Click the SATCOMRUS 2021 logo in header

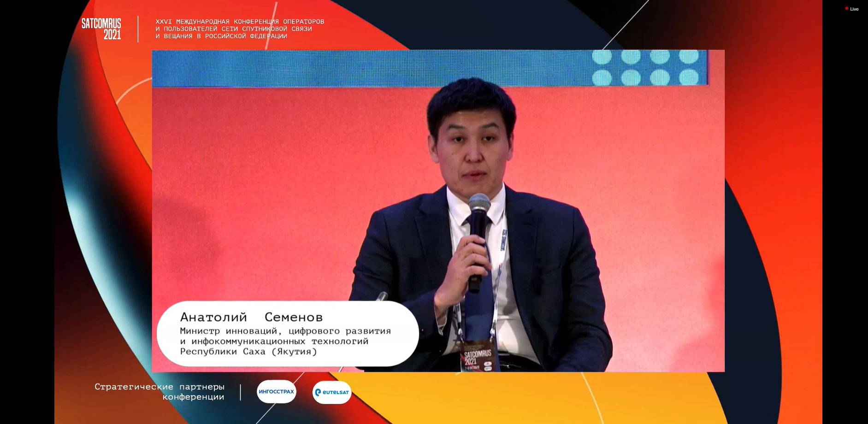101,29
